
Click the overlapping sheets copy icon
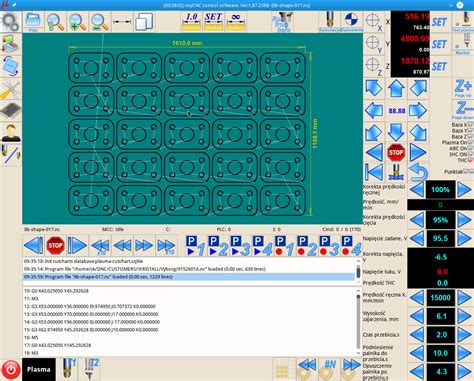pos(144,22)
